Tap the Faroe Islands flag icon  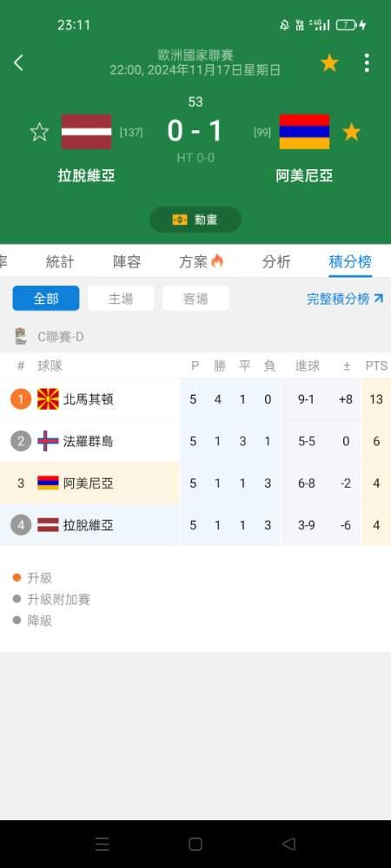(x=48, y=441)
